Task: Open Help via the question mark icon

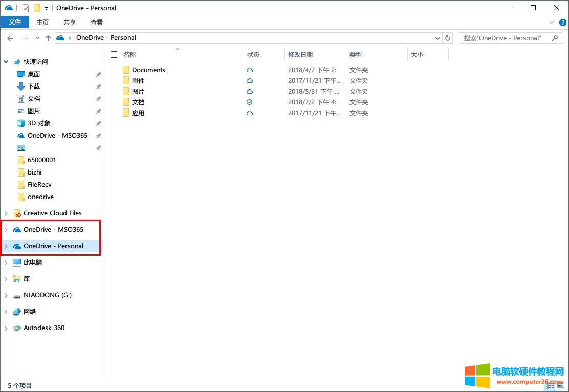Action: pyautogui.click(x=562, y=23)
